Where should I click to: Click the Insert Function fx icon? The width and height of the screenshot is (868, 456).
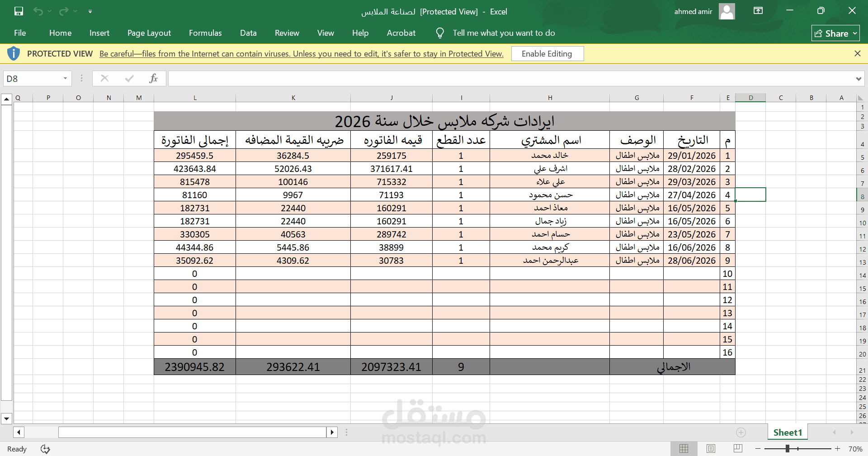pyautogui.click(x=153, y=78)
